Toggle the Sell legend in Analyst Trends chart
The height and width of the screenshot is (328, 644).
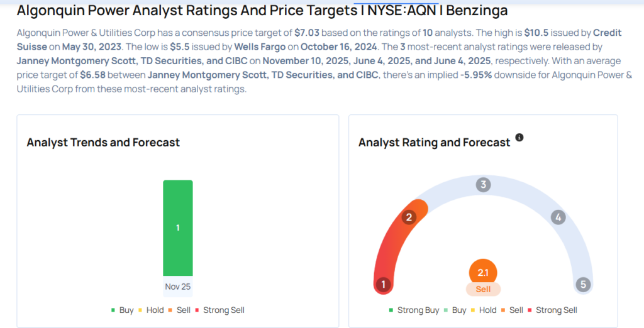pos(179,310)
